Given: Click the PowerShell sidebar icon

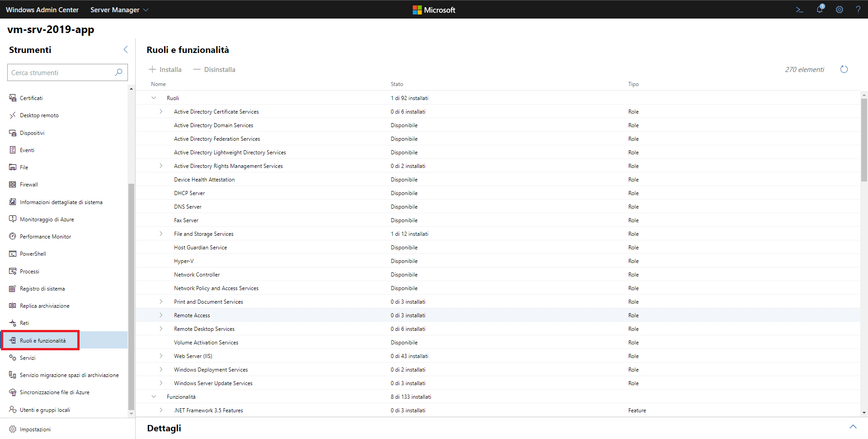Looking at the screenshot, I should pos(13,253).
